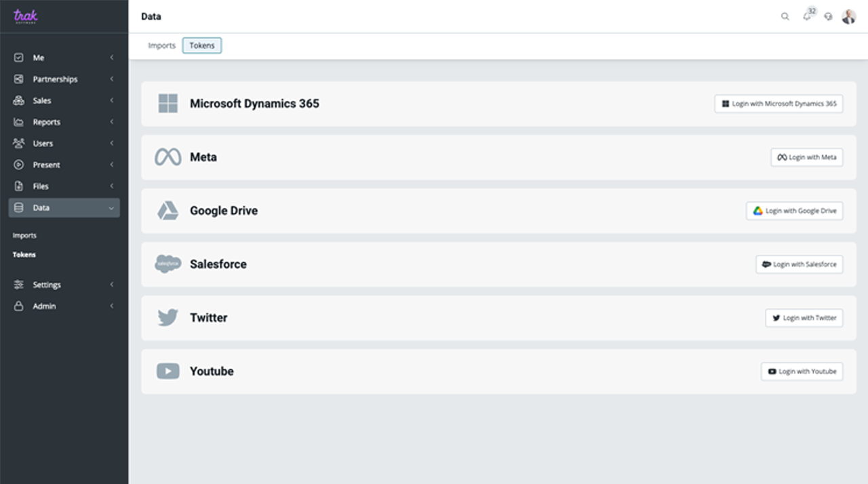Image resolution: width=868 pixels, height=484 pixels.
Task: Open the Settings menu label
Action: [x=47, y=285]
